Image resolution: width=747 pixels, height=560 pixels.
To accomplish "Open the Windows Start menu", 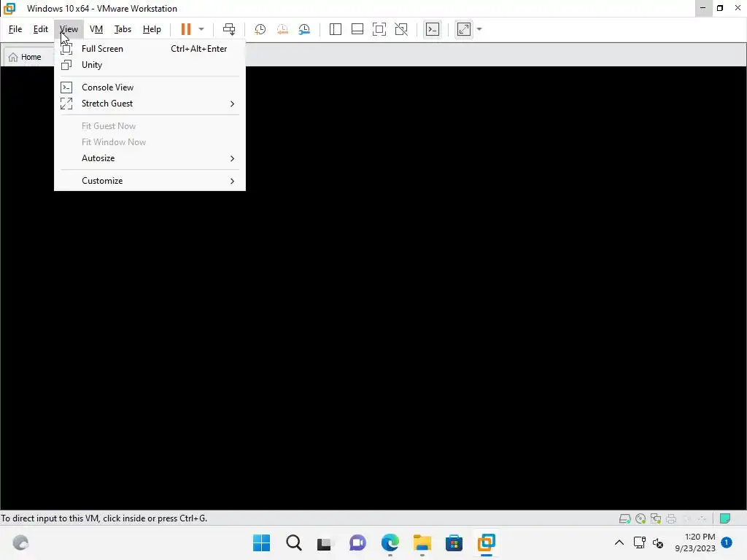I will 261,542.
